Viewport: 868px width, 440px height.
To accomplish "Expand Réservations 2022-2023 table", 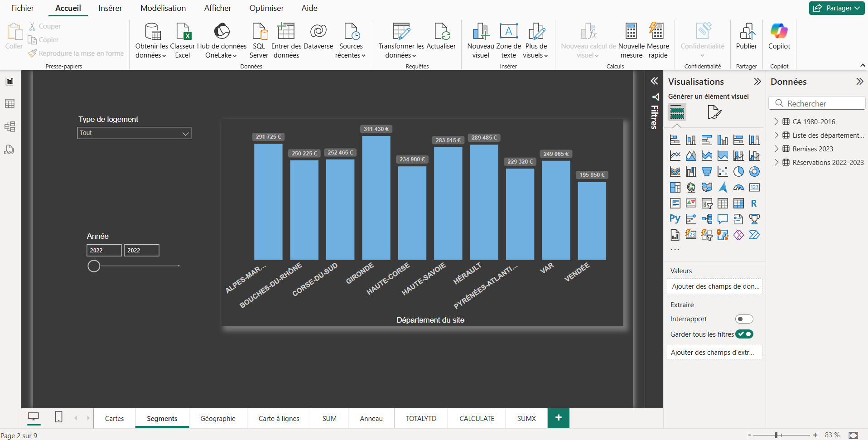I will coord(776,162).
